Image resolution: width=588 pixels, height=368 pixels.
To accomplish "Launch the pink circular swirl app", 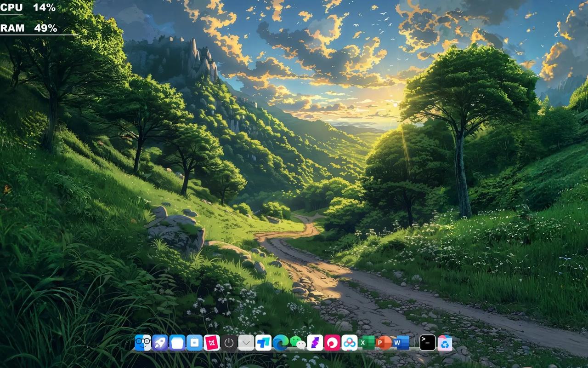I will [332, 343].
